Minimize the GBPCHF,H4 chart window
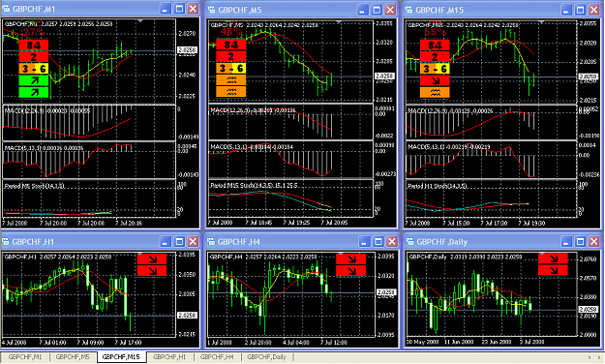This screenshot has height=364, width=605. pyautogui.click(x=364, y=242)
